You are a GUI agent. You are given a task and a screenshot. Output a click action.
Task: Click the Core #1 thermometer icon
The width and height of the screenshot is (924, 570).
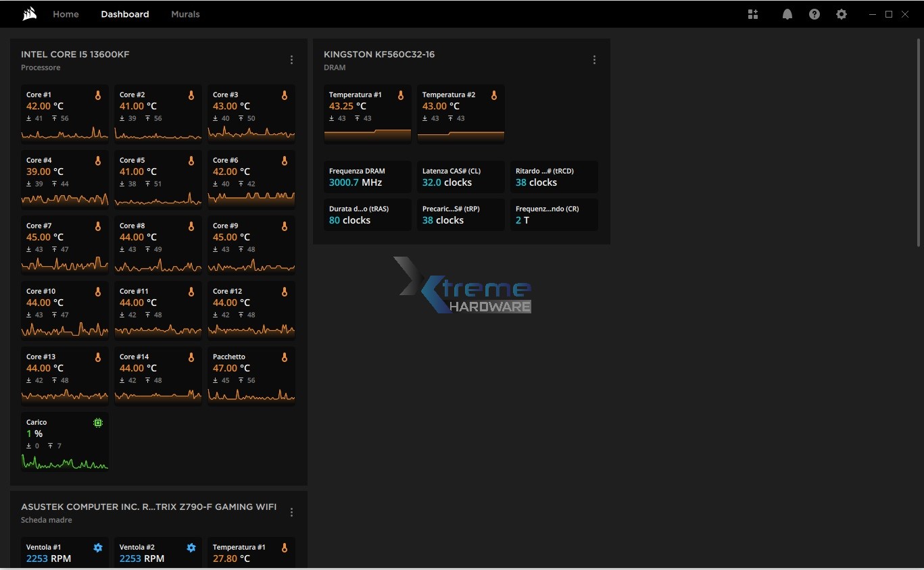point(98,96)
